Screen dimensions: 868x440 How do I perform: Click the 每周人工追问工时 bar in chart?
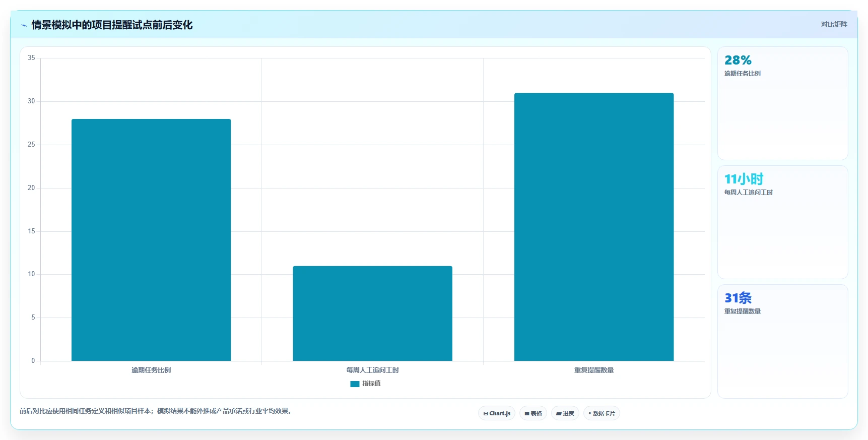(372, 313)
